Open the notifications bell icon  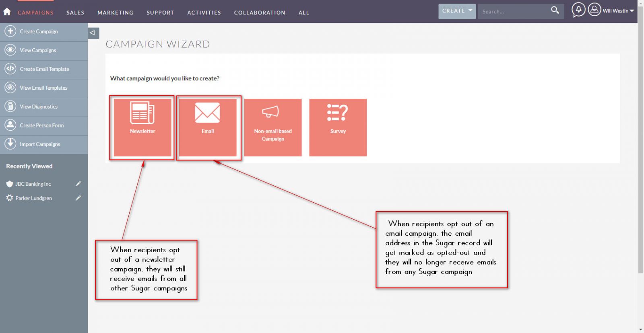(578, 10)
